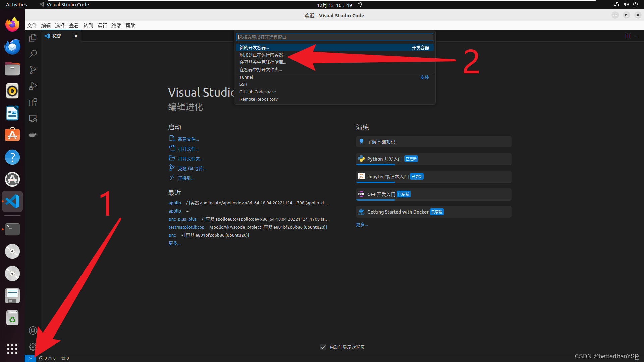The image size is (644, 362).
Task: Open the Files manager from the dock
Action: click(12, 69)
